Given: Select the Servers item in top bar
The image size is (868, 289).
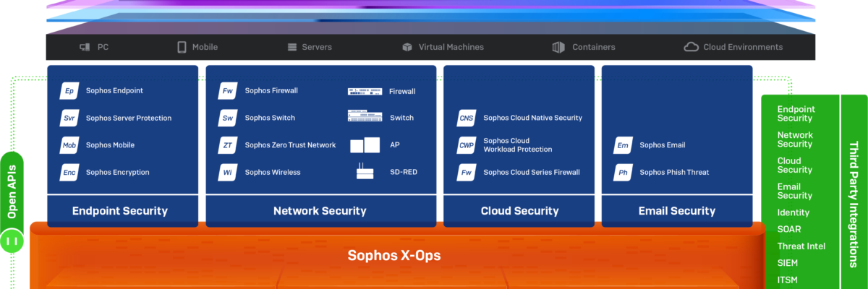Looking at the screenshot, I should coord(310,47).
